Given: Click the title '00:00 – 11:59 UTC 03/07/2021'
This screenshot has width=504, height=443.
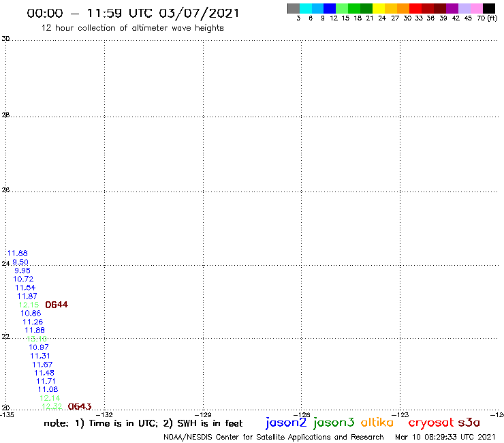Looking at the screenshot, I should (x=133, y=13).
